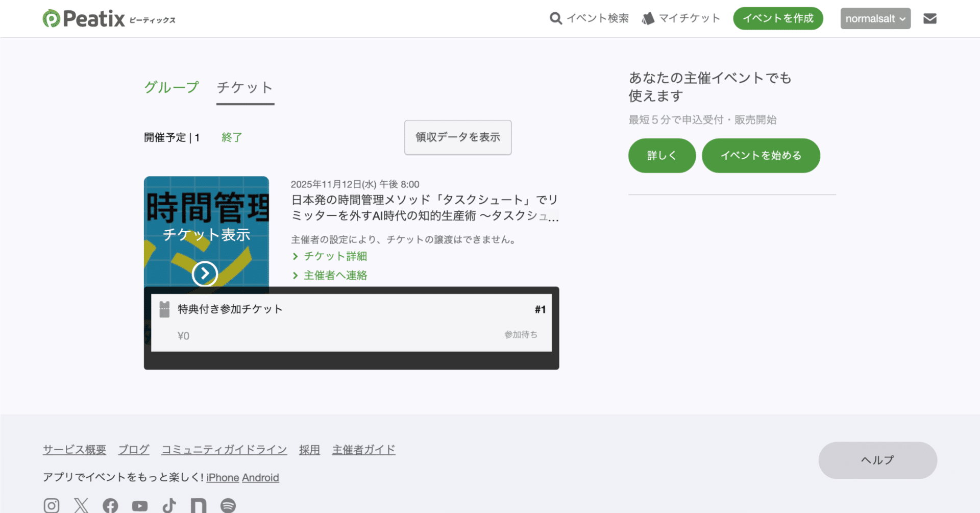Viewport: 980px width, 513px height.
Task: Open Peatix TikTok account
Action: point(169,505)
